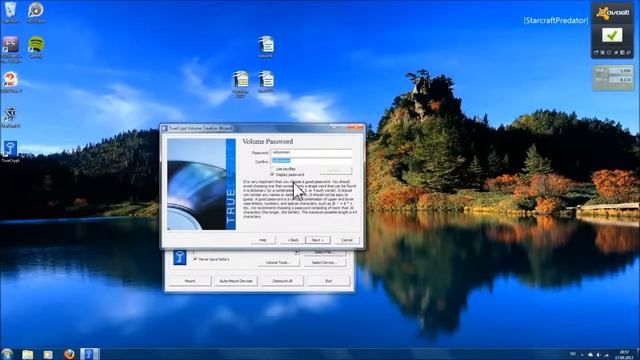Click Select Device in main window

(324, 262)
